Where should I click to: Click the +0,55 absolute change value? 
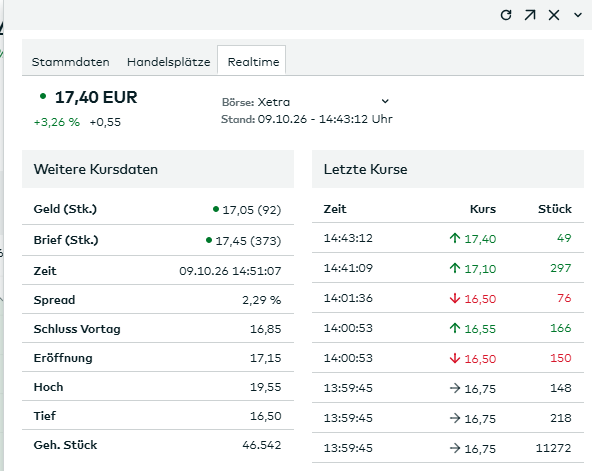105,122
